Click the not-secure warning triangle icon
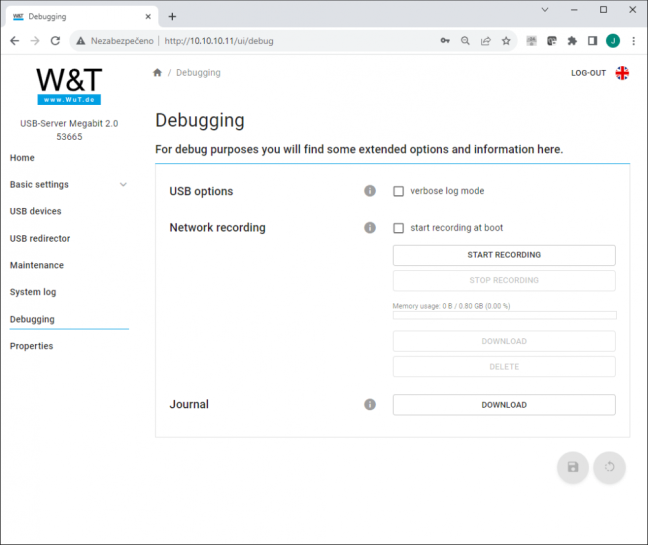 (81, 41)
